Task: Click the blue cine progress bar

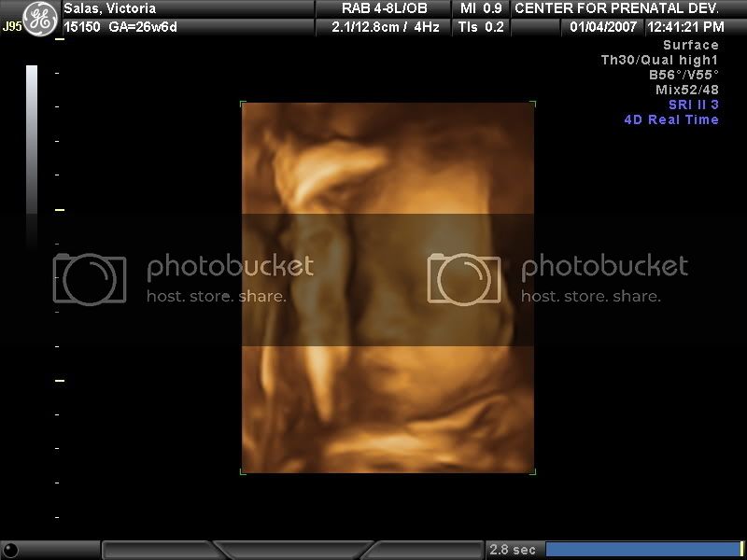Action: [x=641, y=549]
